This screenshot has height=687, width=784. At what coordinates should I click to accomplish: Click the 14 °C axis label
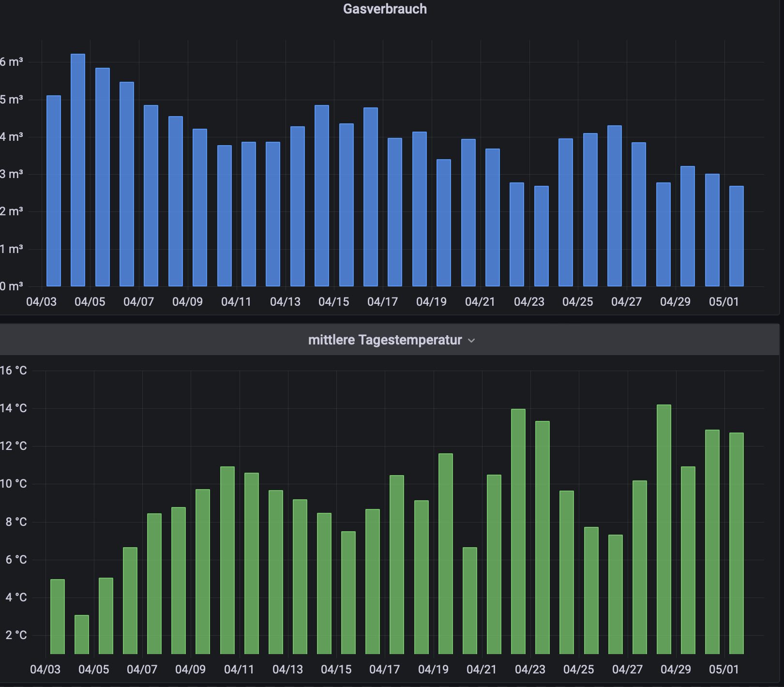point(14,408)
